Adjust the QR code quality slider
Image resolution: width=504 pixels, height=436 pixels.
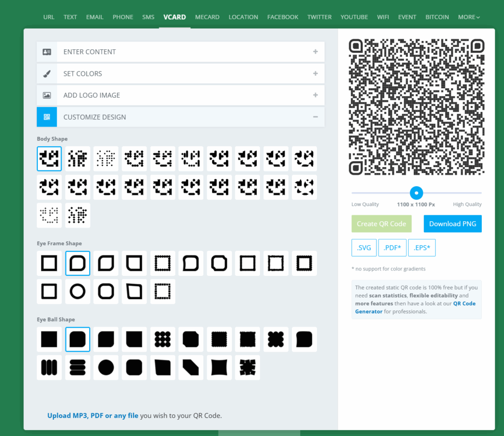pyautogui.click(x=416, y=193)
